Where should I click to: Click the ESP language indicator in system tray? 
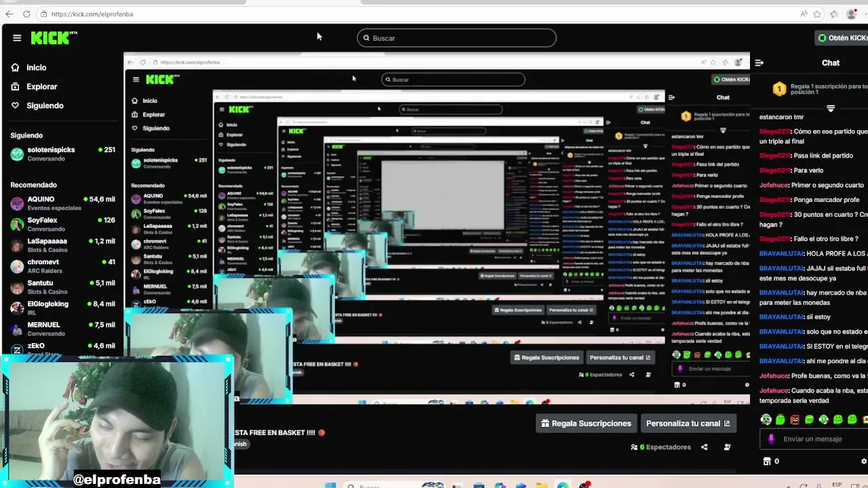pyautogui.click(x=837, y=485)
